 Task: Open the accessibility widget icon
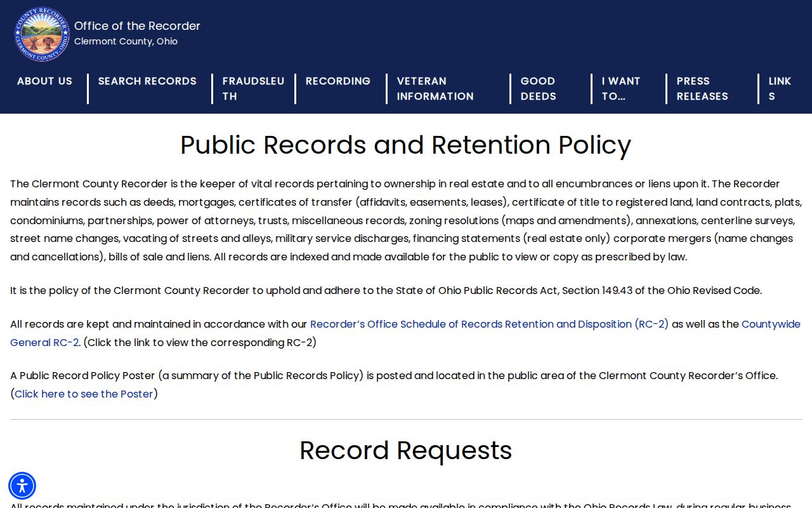pos(22,486)
